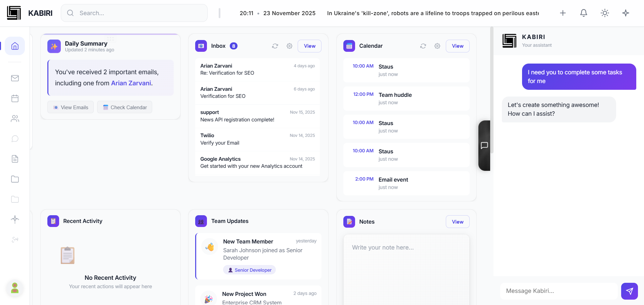Open the documents section in the sidebar
This screenshot has height=305, width=644.
pos(15,159)
